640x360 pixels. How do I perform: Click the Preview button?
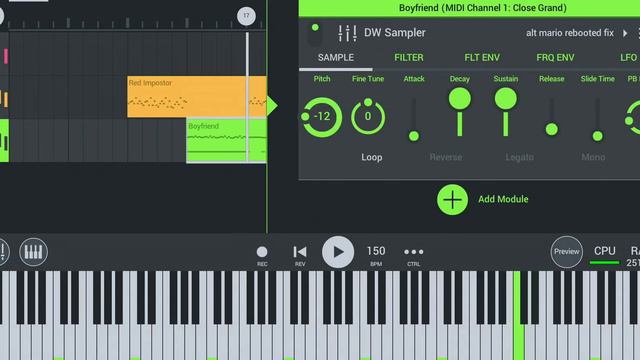[566, 252]
